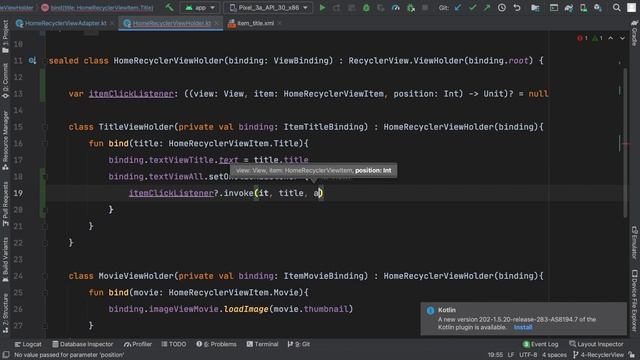
Task: Open the Problems tool window
Action: tap(216, 344)
